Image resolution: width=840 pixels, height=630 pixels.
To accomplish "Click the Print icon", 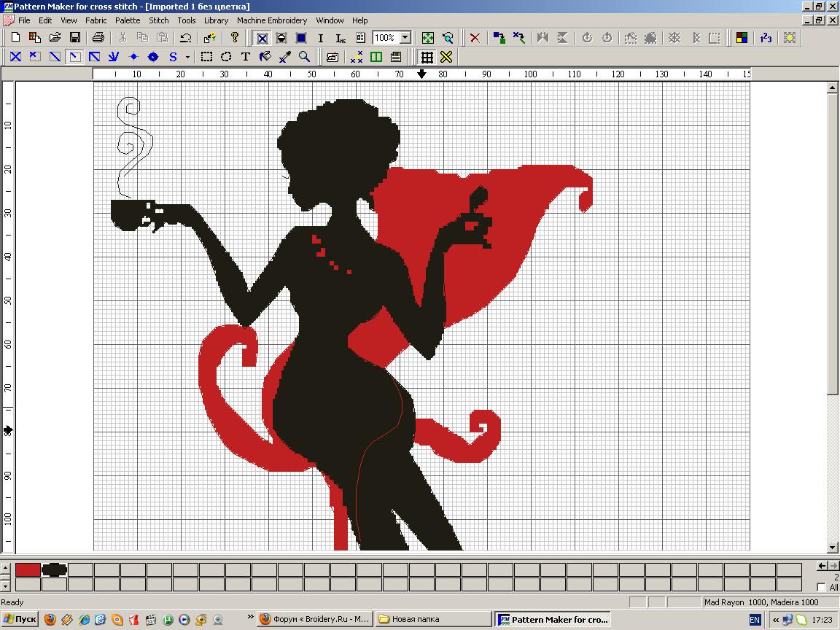I will pyautogui.click(x=98, y=38).
